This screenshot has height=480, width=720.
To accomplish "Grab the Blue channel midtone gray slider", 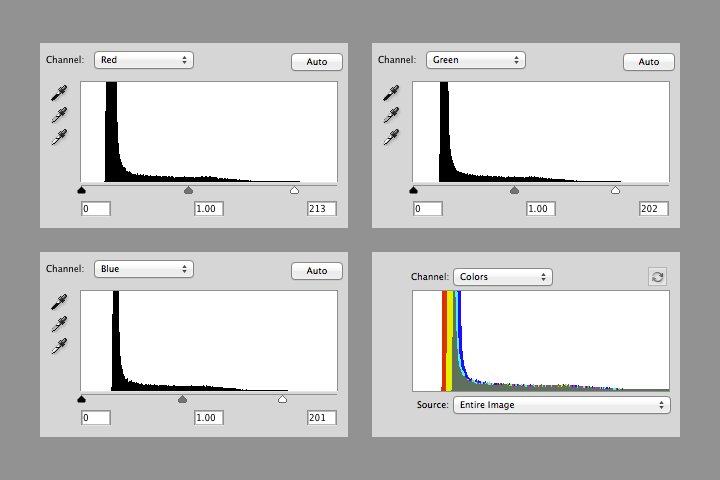I will pos(182,399).
